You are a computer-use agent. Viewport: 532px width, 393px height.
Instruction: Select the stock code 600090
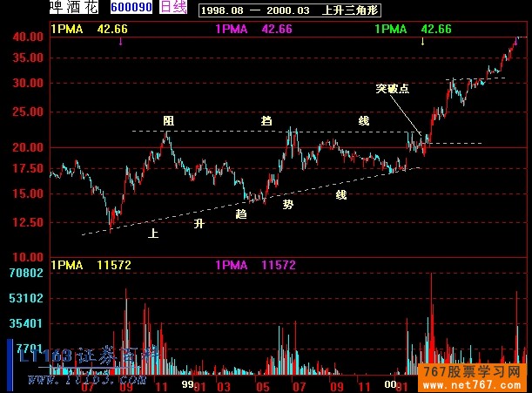click(x=131, y=7)
